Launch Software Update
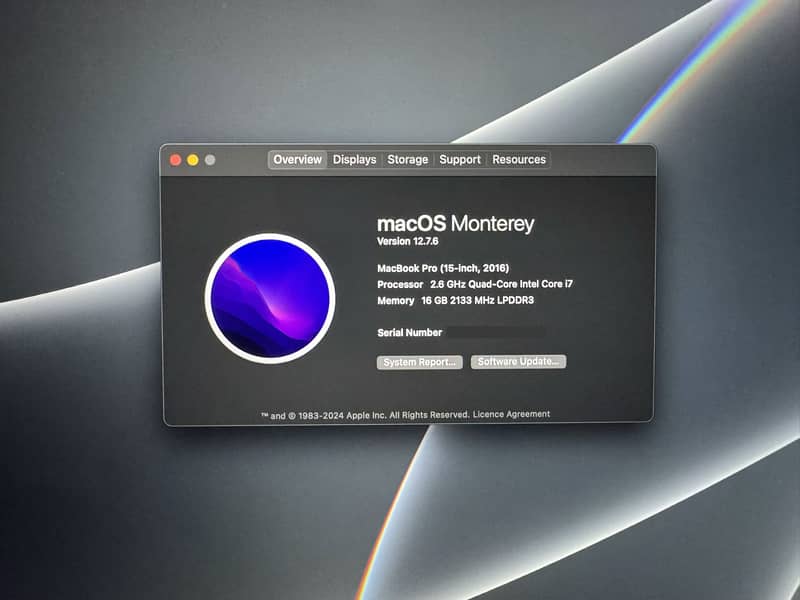 (x=518, y=362)
